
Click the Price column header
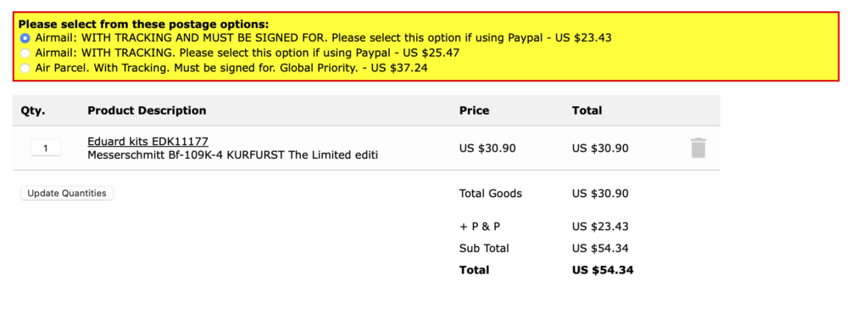475,110
